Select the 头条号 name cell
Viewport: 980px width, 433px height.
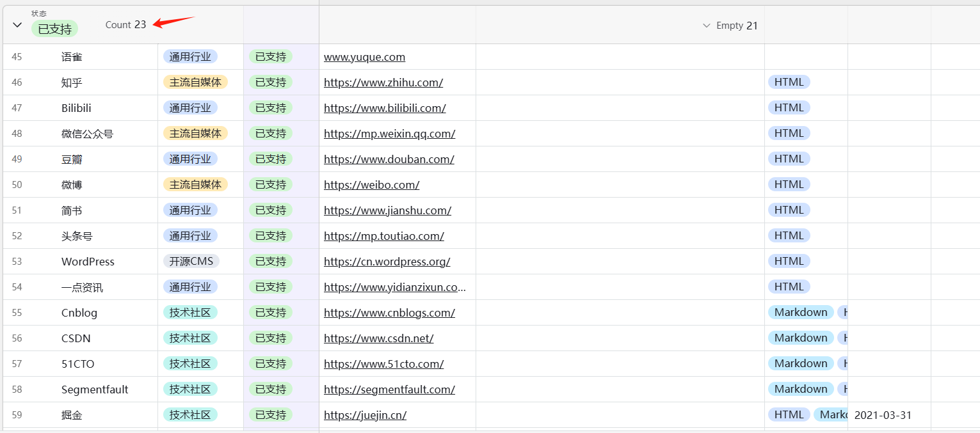77,236
